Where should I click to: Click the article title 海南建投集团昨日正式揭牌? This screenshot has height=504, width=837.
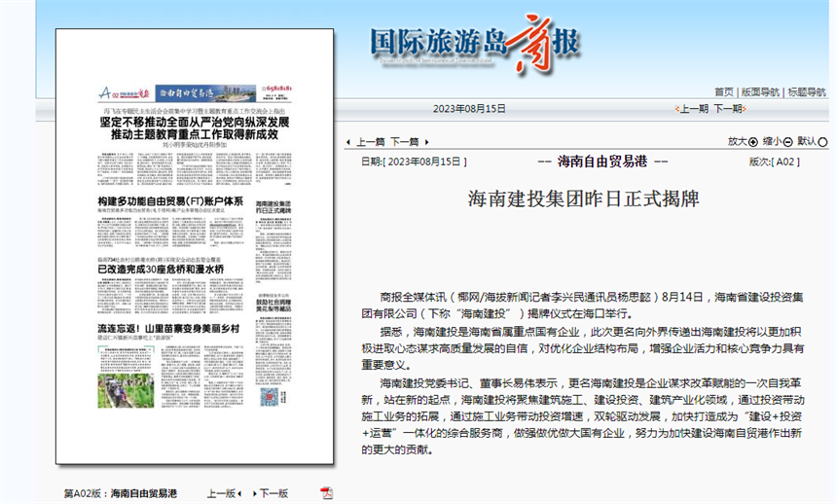pos(583,198)
